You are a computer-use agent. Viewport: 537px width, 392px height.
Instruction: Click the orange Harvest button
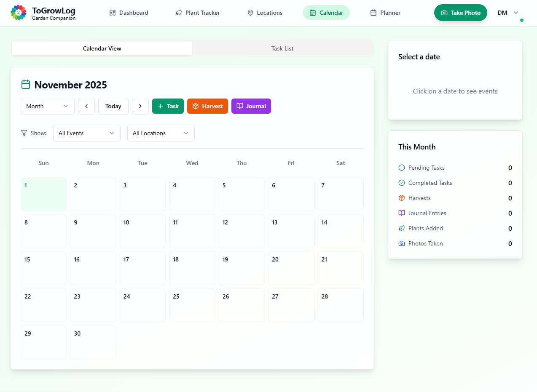coord(207,106)
